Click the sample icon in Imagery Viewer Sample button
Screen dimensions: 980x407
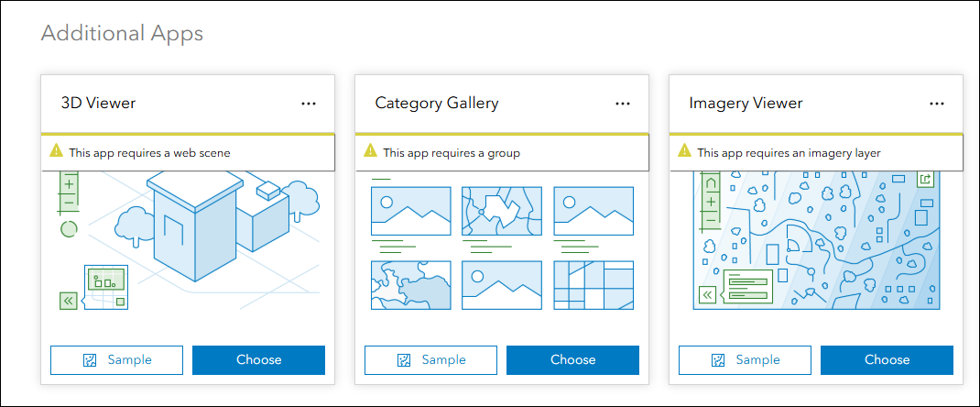pyautogui.click(x=719, y=360)
